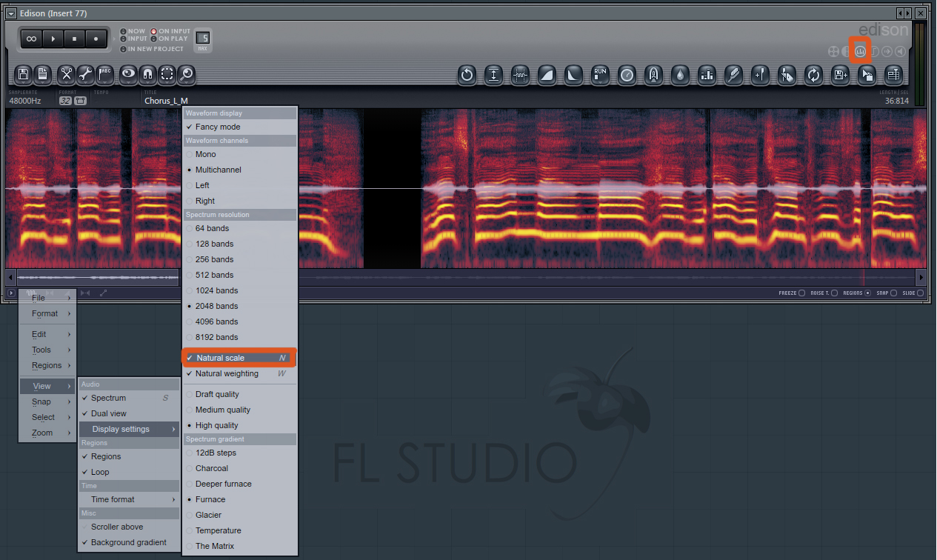Toggle Dual view in View menu
This screenshot has width=937, height=560.
click(129, 413)
